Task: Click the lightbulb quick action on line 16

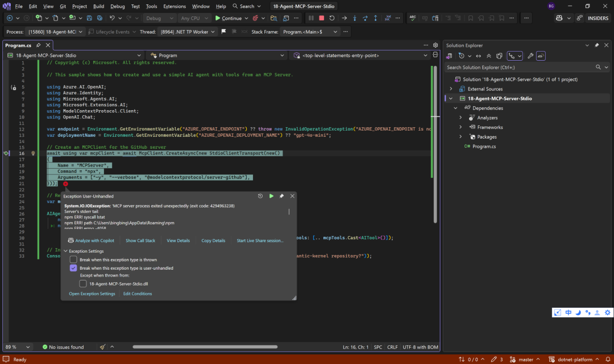Action: (x=33, y=154)
